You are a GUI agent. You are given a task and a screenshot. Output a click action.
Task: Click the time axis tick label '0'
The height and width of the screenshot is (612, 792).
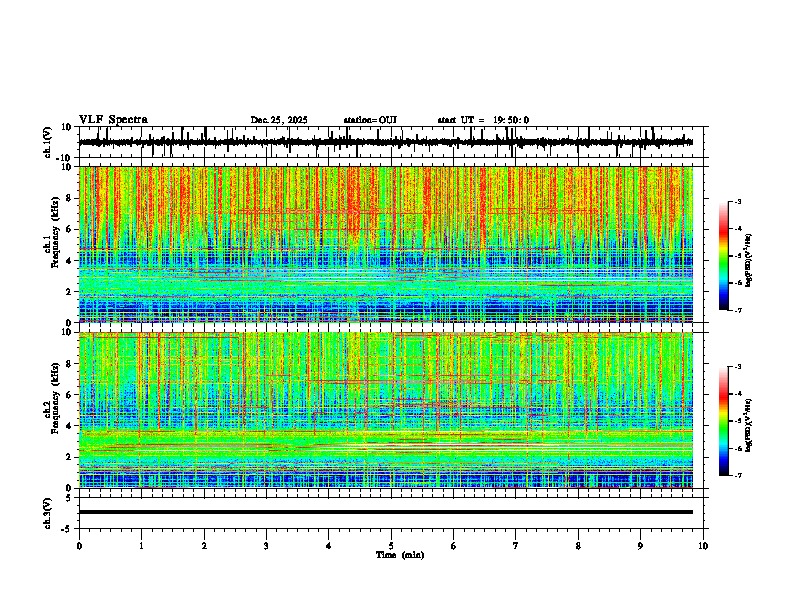[79, 546]
